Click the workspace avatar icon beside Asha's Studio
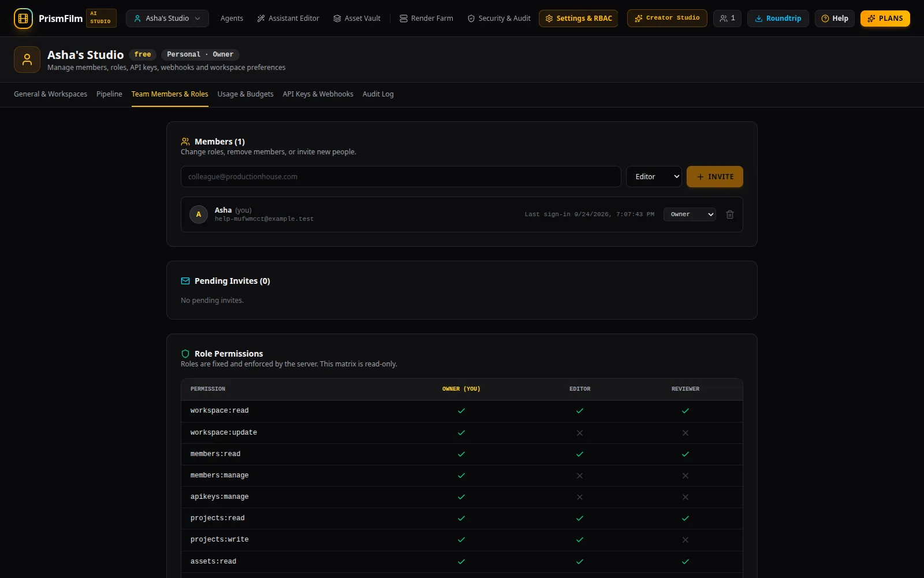The height and width of the screenshot is (578, 924). 27,60
